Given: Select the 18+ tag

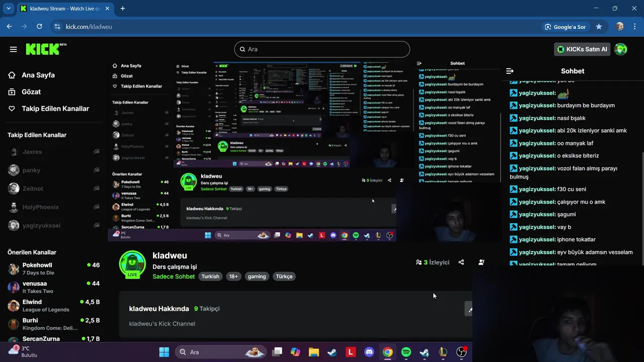Looking at the screenshot, I should pos(233,277).
